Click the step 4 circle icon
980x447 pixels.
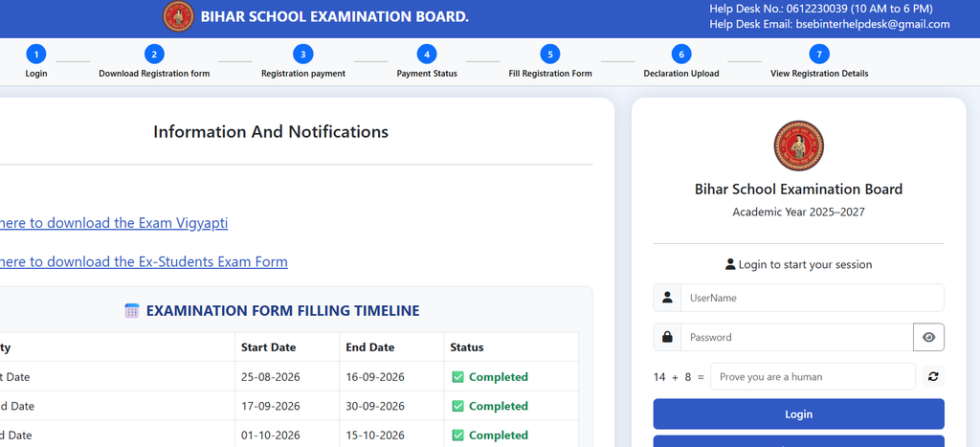[427, 55]
